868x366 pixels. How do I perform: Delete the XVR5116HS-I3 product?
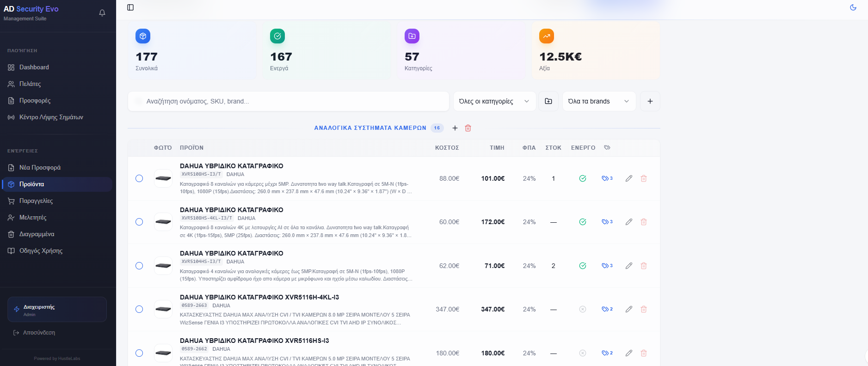coord(644,353)
